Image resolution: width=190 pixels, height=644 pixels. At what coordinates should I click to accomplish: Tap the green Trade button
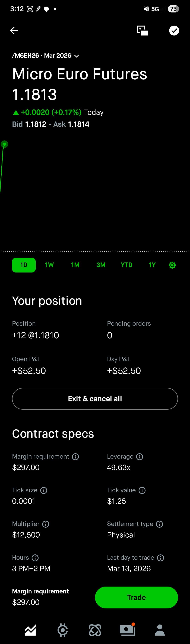136,597
